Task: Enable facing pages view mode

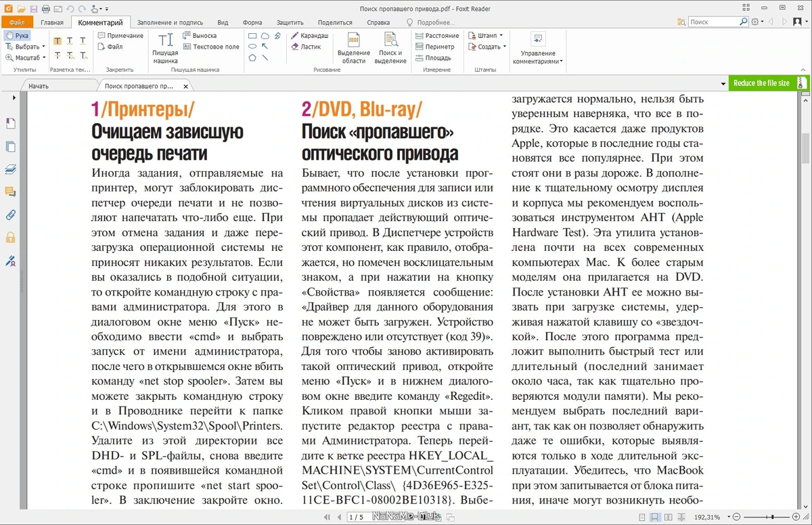Action: click(667, 517)
